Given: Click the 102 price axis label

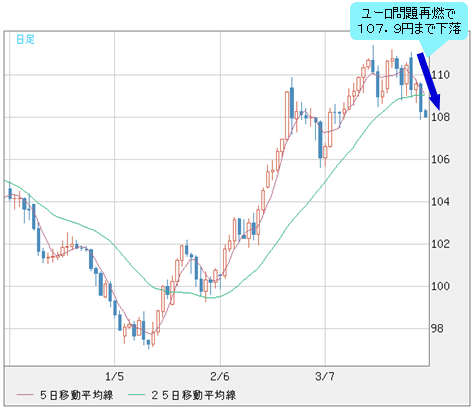Looking at the screenshot, I should (440, 244).
